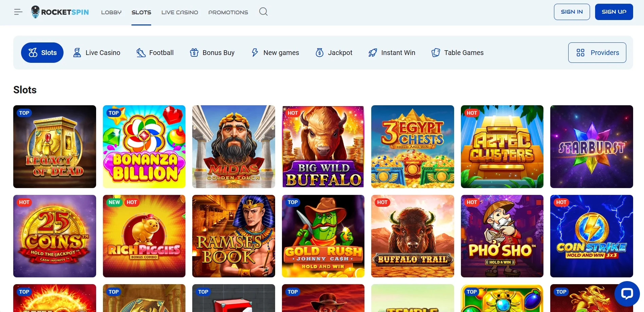Viewport: 644px width, 312px height.
Task: Go to the Lobby tab
Action: 111,12
